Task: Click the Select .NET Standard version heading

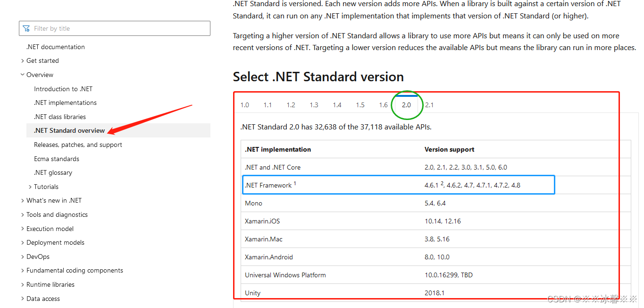Action: pos(318,77)
